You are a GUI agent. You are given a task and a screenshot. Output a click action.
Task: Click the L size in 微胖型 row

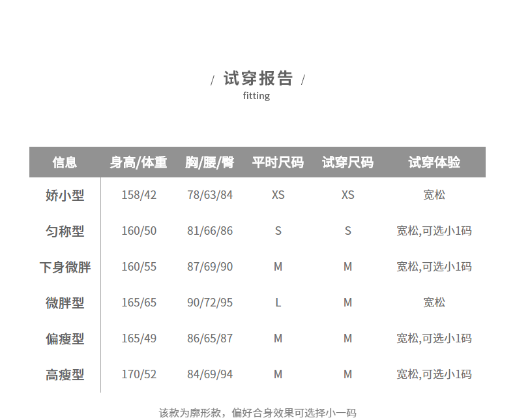[x=278, y=303]
